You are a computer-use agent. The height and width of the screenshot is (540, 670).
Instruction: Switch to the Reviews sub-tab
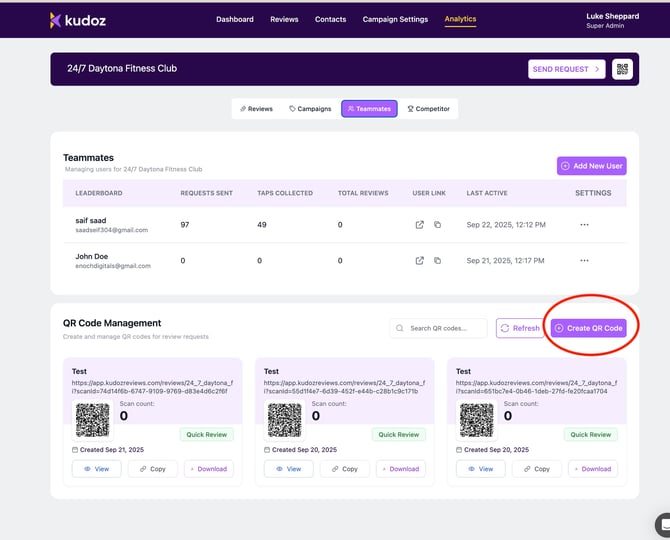(x=255, y=109)
